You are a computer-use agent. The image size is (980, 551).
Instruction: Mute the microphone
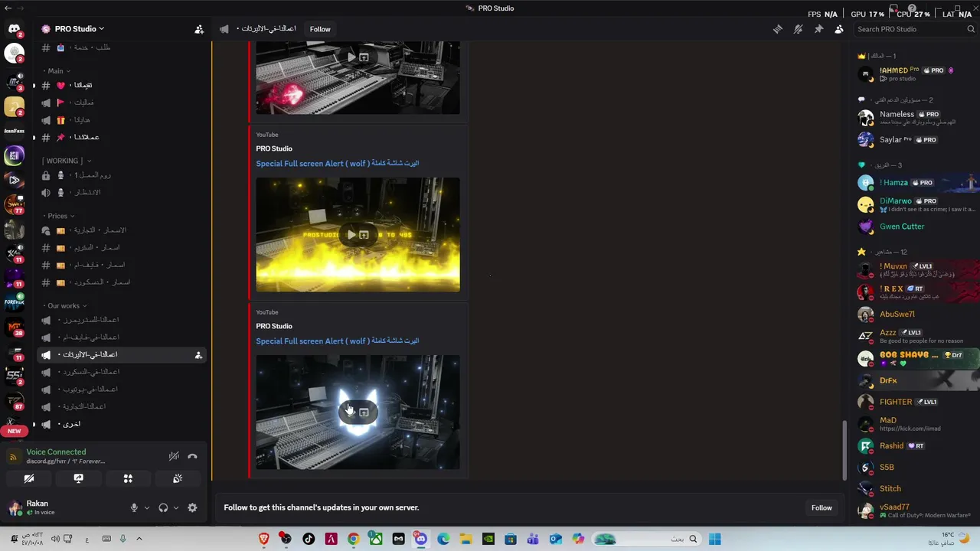tap(134, 507)
